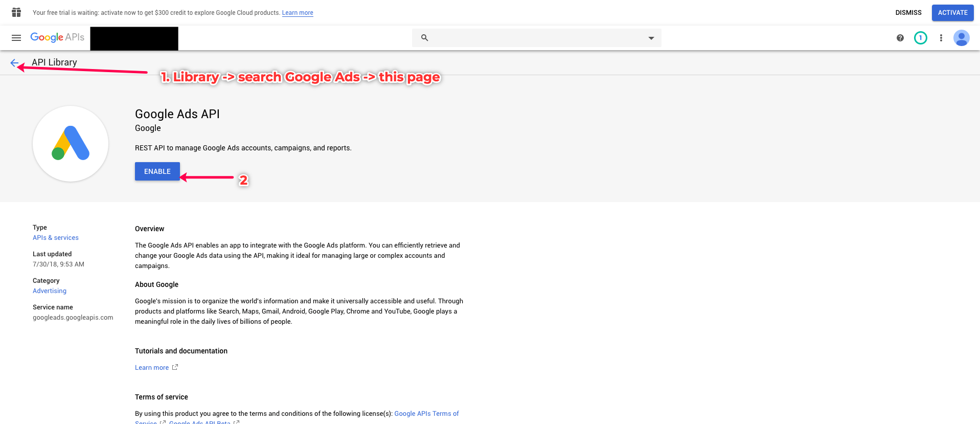Click the Google Ads logo thumbnail

tap(71, 144)
